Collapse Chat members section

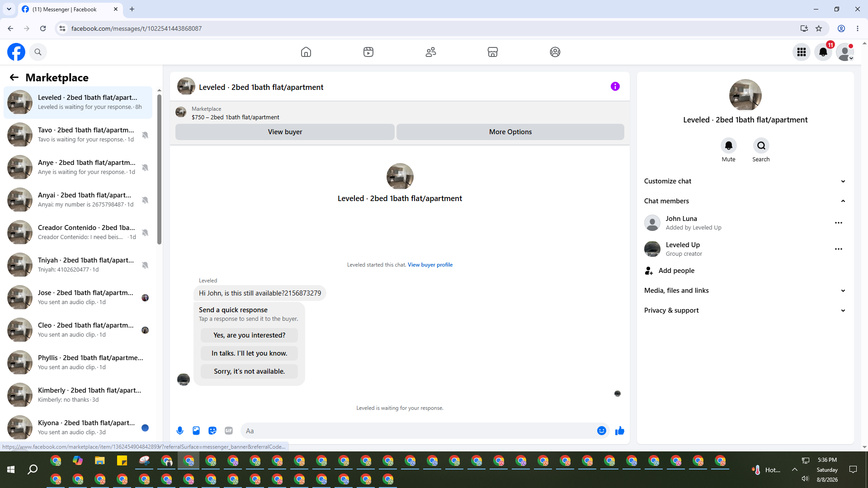(x=745, y=201)
